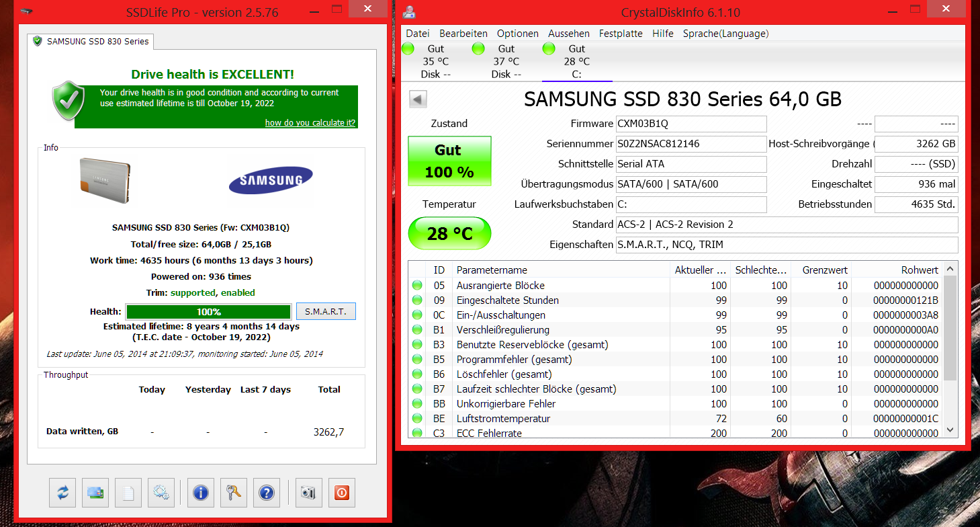Select the 37 °C disk status circle

(x=478, y=48)
